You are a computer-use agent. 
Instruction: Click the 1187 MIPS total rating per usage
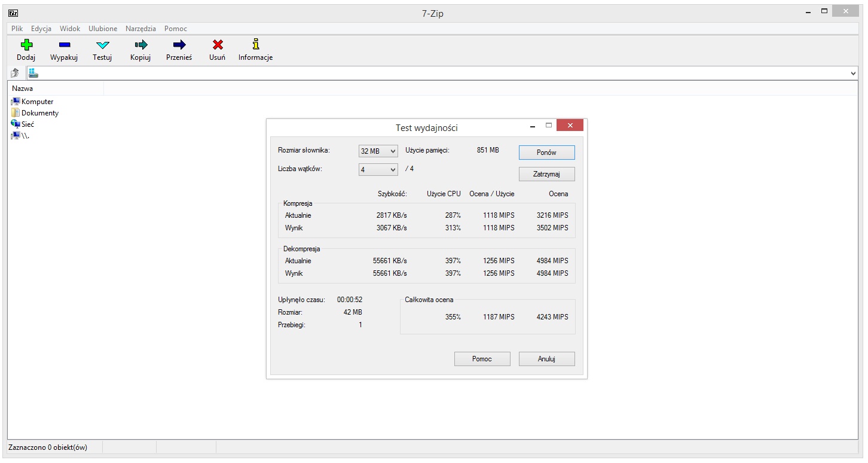coord(499,317)
